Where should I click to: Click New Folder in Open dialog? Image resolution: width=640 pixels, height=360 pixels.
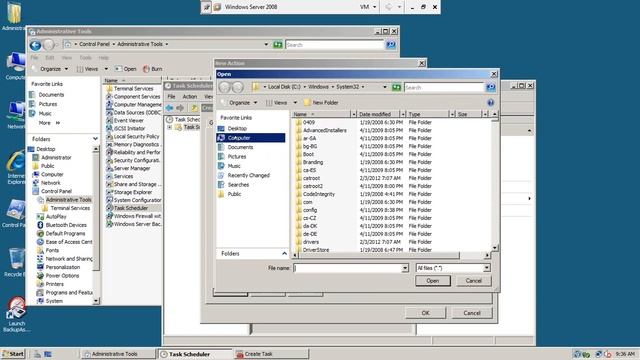[321, 102]
